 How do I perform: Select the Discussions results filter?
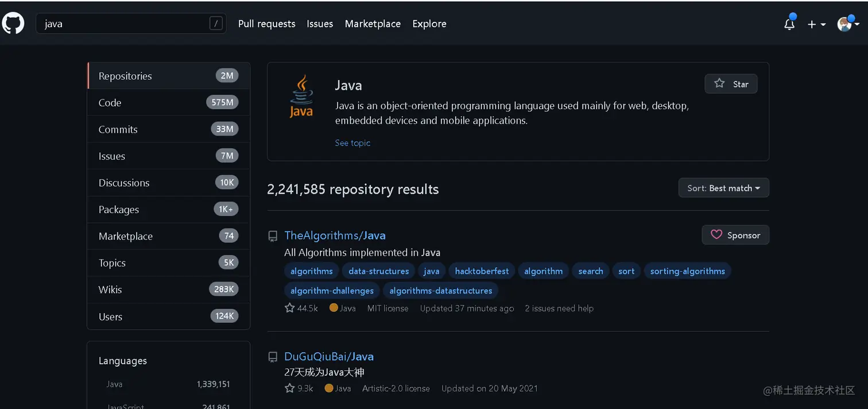(x=169, y=183)
